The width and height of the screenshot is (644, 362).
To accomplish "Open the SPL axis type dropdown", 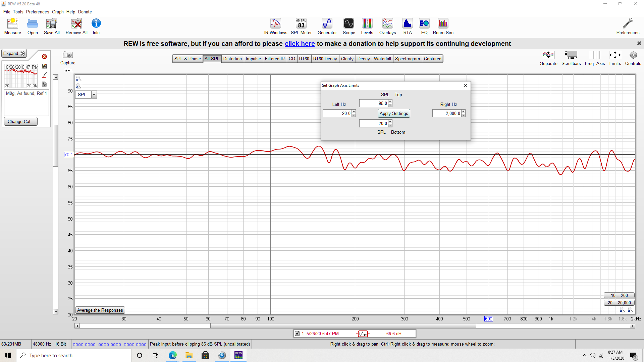I will coord(94,95).
